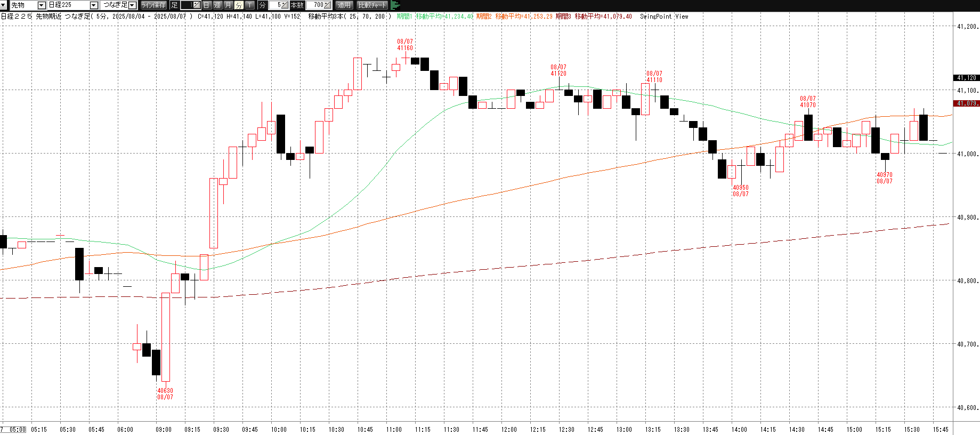Open the 足 field edit icon
This screenshot has width=980, height=435.
196,5
